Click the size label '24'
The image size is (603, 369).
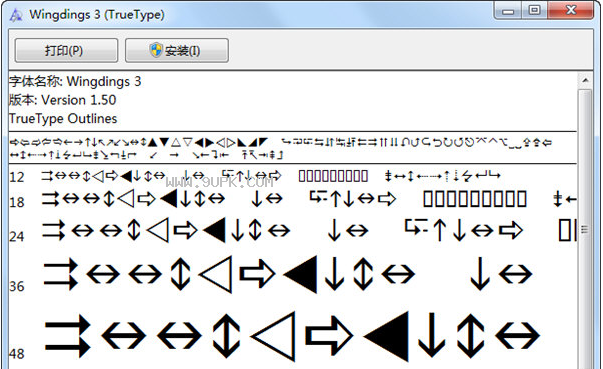click(17, 236)
